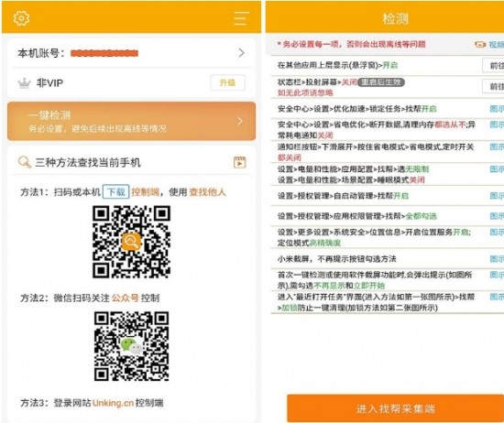Click the 三种方法查找当前手机 heading
504x423 pixels.
coord(88,163)
